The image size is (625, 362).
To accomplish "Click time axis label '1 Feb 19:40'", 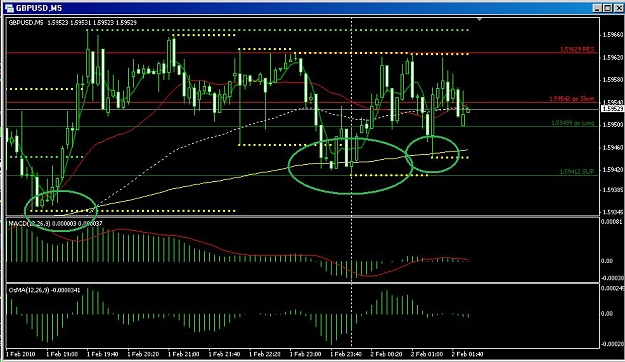I will [x=102, y=354].
